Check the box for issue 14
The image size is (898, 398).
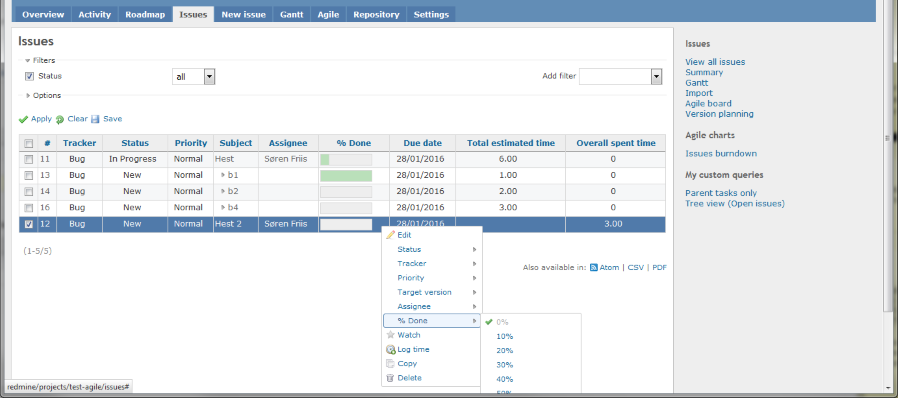click(29, 191)
